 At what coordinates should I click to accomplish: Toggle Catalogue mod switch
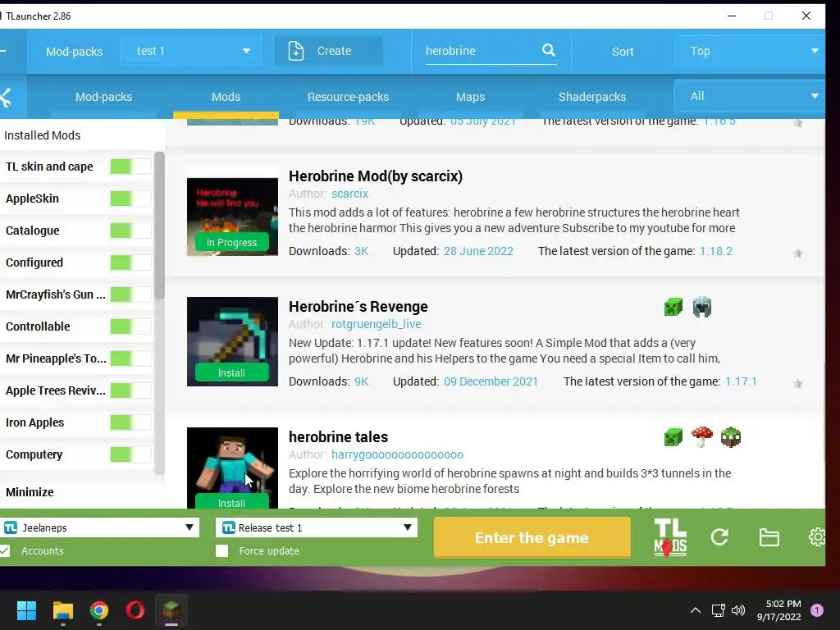coord(130,231)
